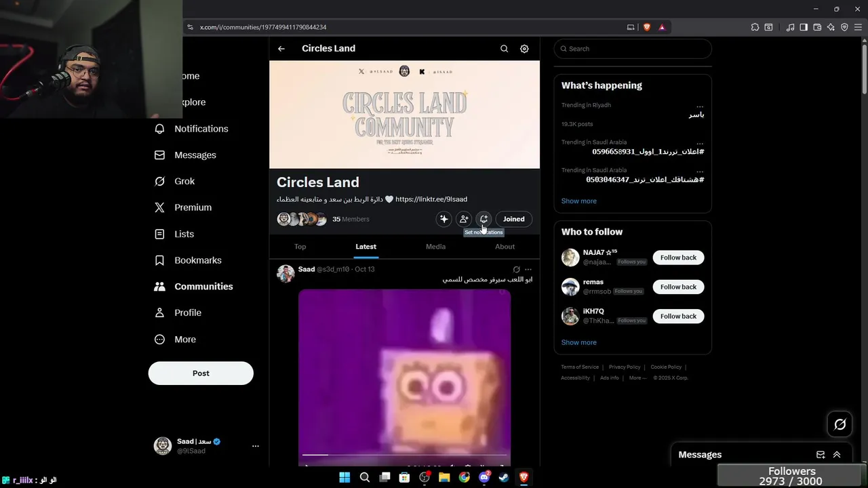868x488 pixels.
Task: Open options for trending in Riyadh topic
Action: coord(700,106)
